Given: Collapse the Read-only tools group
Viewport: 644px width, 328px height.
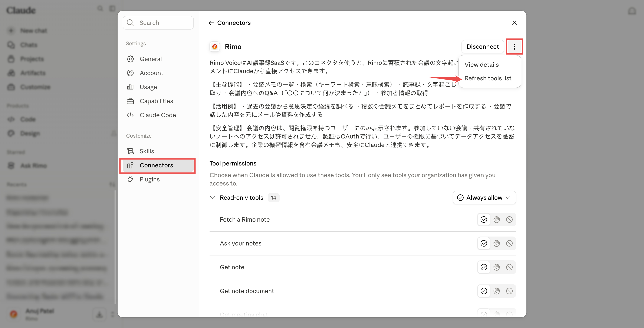Looking at the screenshot, I should (x=212, y=198).
